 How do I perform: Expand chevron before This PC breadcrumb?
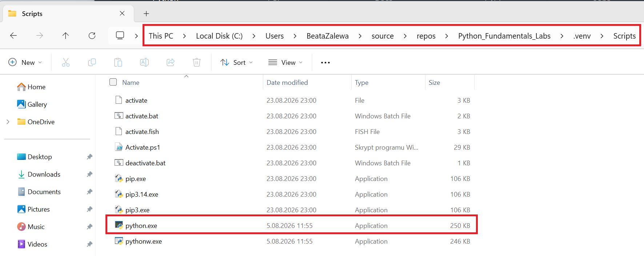coord(136,36)
